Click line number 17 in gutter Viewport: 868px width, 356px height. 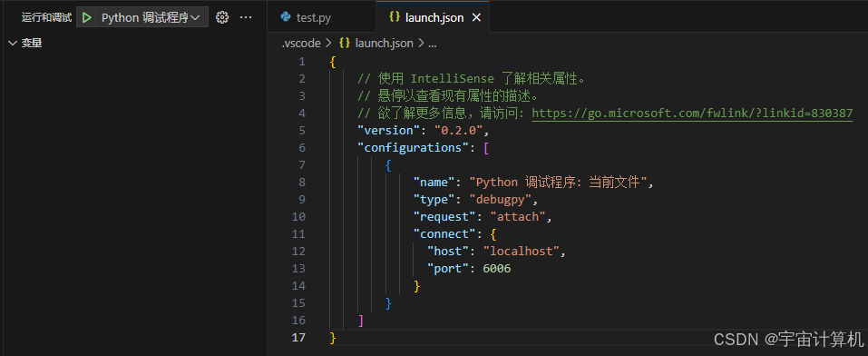297,337
